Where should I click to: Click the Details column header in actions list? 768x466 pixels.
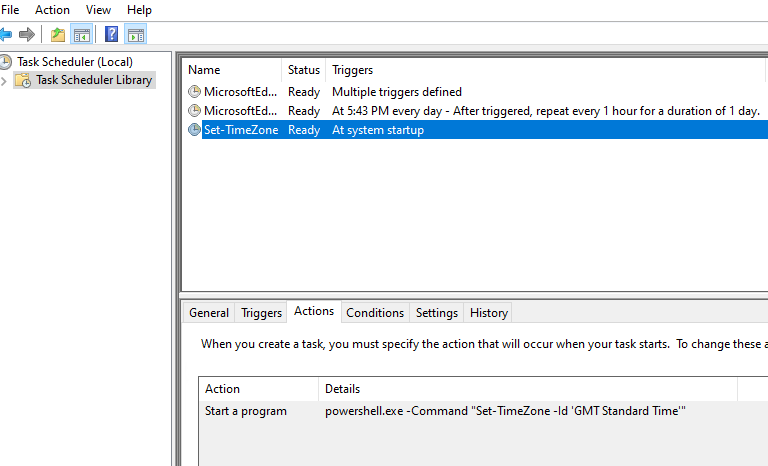(528, 389)
